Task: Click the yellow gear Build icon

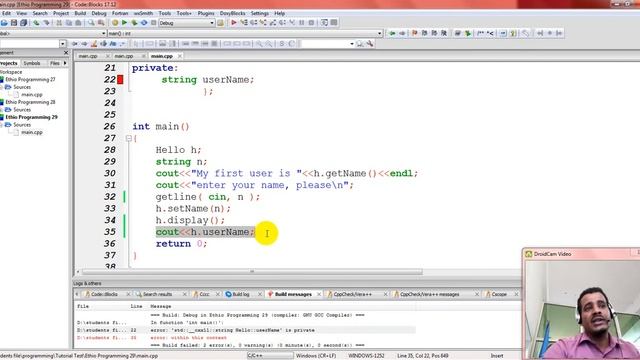Action: 115,23
